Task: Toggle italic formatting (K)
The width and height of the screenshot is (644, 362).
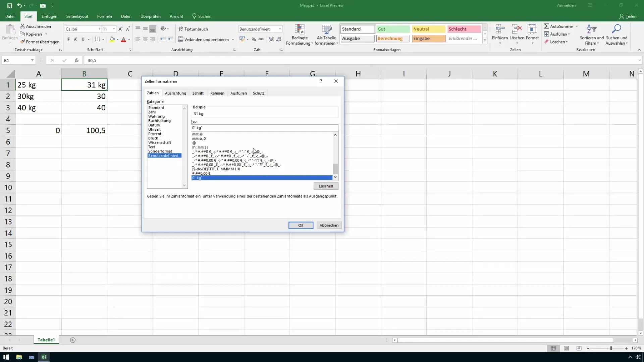Action: pyautogui.click(x=75, y=40)
